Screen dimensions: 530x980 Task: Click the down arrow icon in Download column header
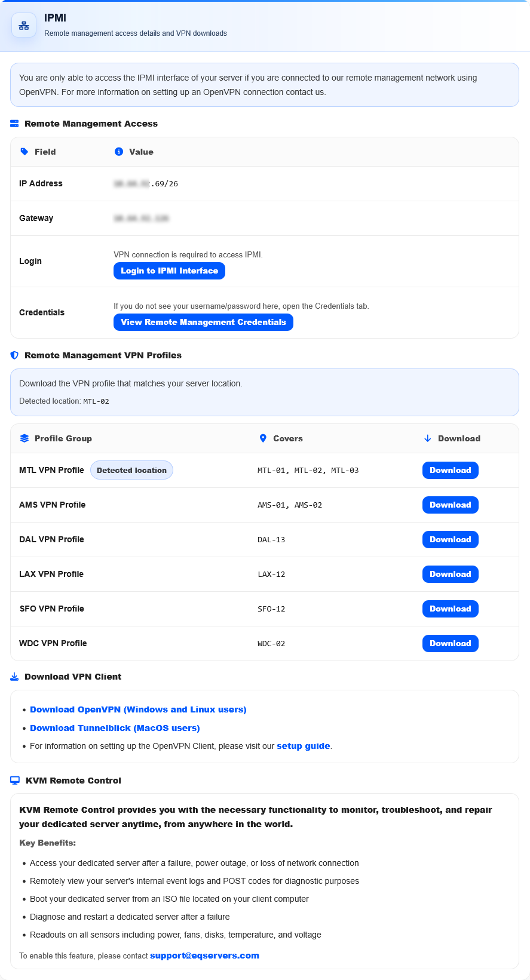tap(427, 438)
